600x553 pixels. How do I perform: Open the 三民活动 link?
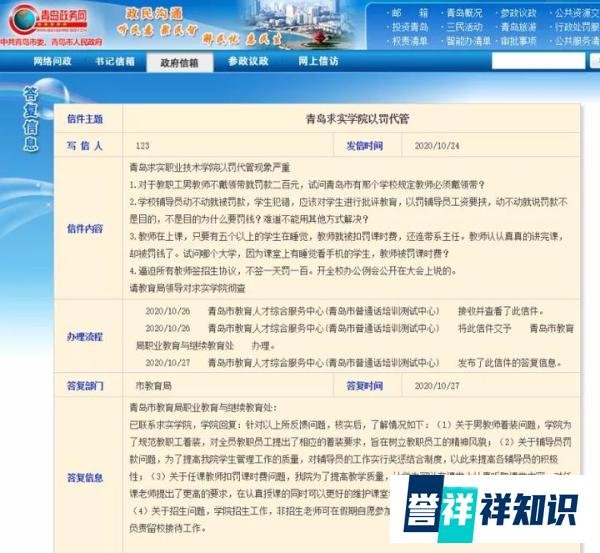[465, 27]
